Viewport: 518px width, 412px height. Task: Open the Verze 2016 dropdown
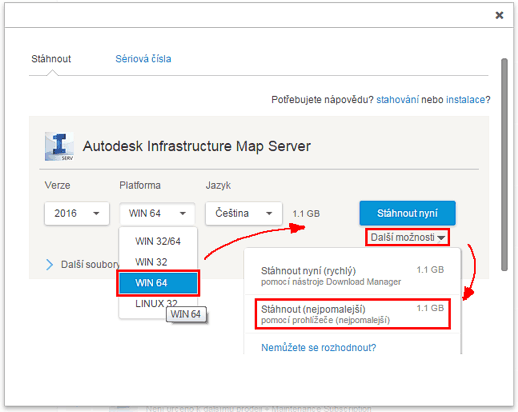[77, 213]
